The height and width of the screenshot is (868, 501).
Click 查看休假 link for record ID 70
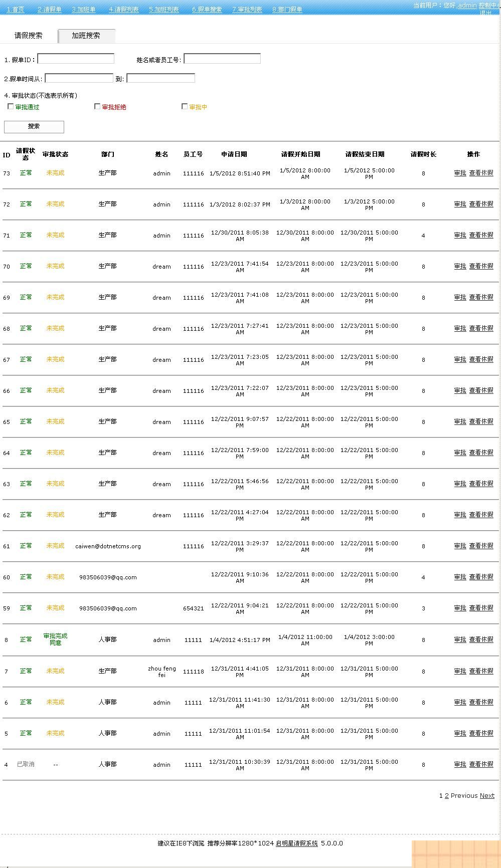481,266
